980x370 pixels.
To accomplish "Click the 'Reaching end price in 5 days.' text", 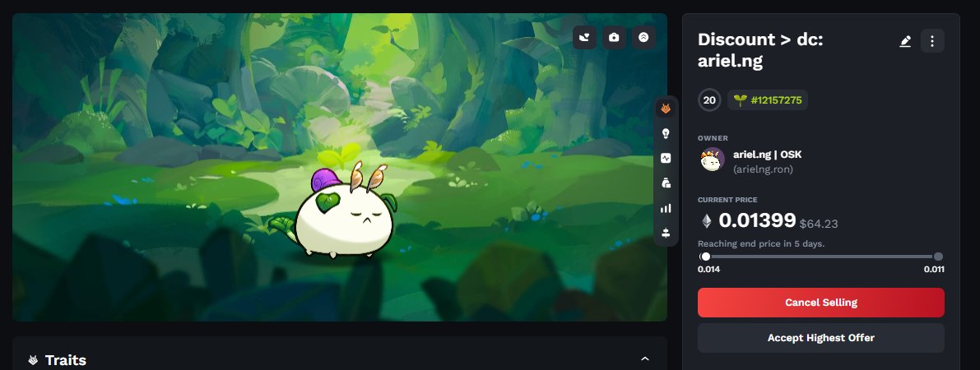I will 760,243.
